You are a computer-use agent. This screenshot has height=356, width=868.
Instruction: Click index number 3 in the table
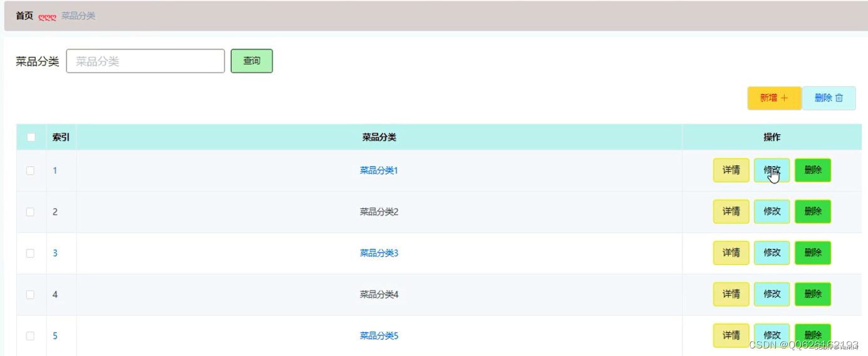[x=55, y=253]
